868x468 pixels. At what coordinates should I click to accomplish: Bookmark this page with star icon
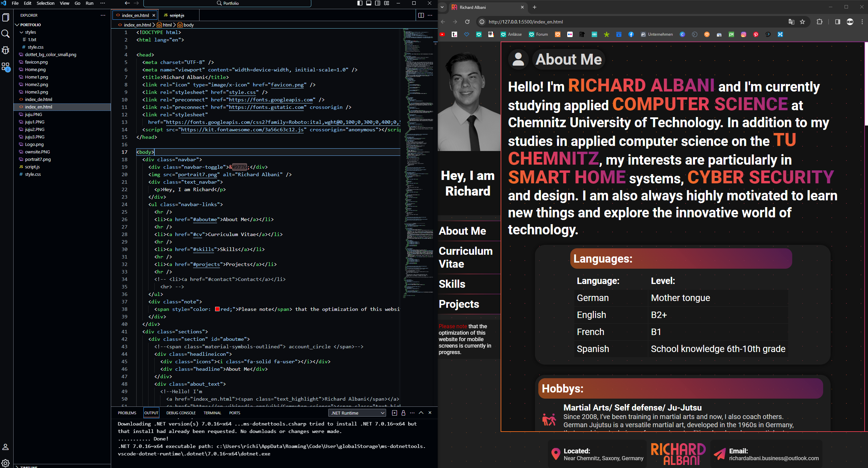click(x=802, y=22)
